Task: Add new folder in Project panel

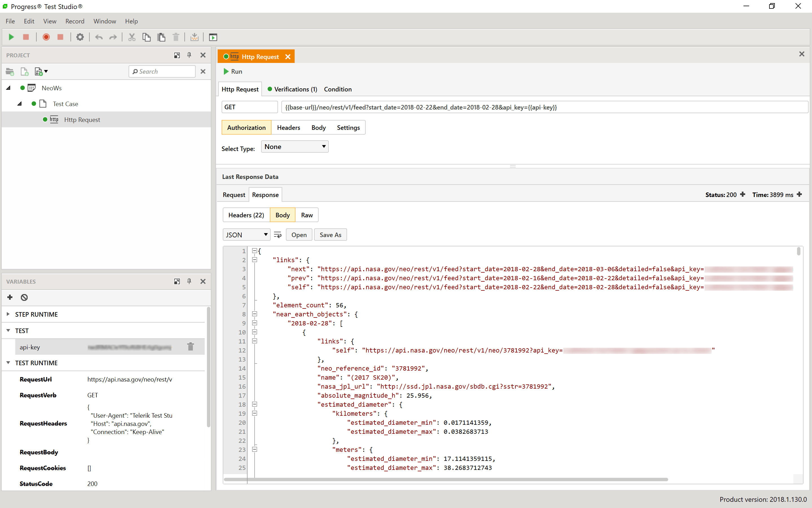Action: [10, 72]
